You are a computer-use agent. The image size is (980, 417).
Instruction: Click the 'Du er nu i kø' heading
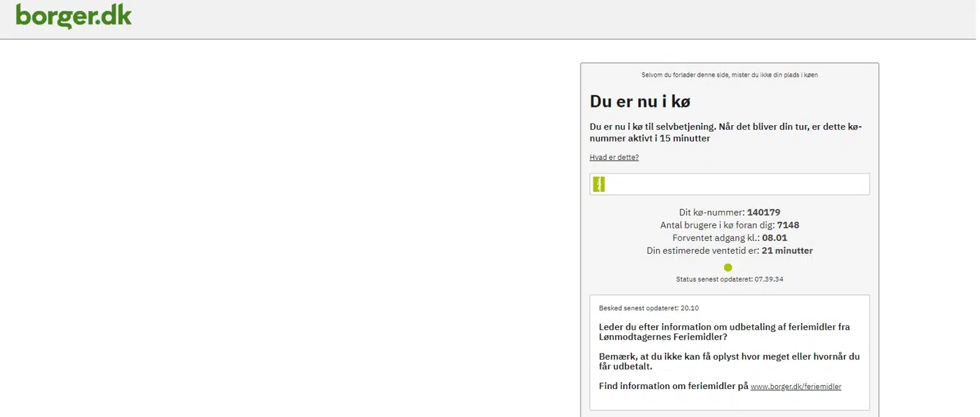tap(640, 101)
